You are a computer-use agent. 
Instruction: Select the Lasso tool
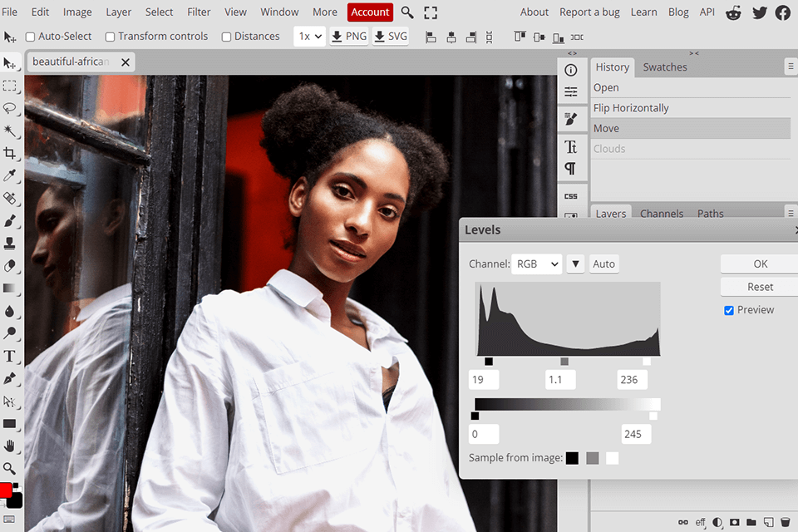(x=10, y=108)
